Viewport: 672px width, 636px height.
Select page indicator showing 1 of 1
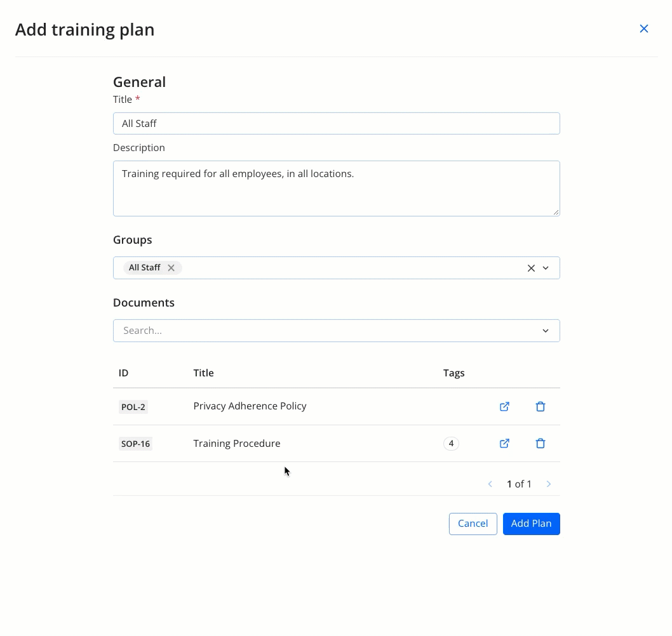[520, 484]
